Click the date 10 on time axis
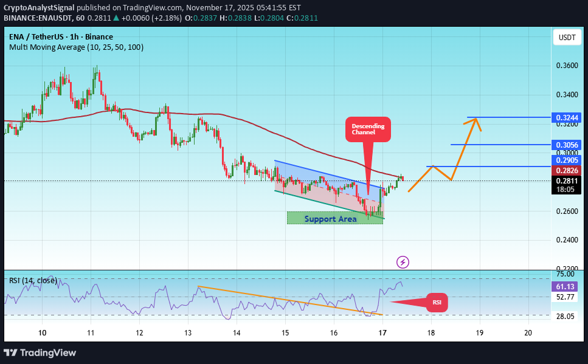Image resolution: width=588 pixels, height=364 pixels. 43,333
